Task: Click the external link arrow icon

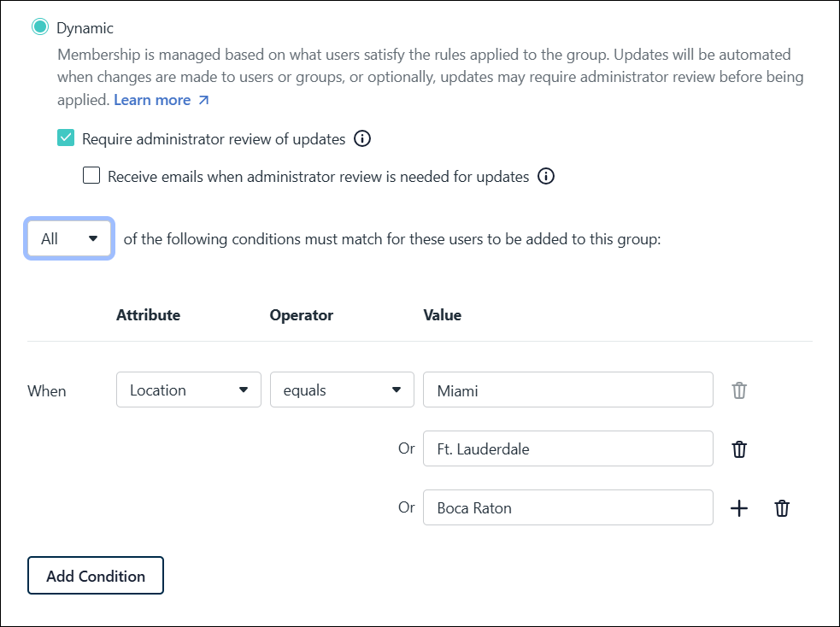Action: tap(203, 101)
